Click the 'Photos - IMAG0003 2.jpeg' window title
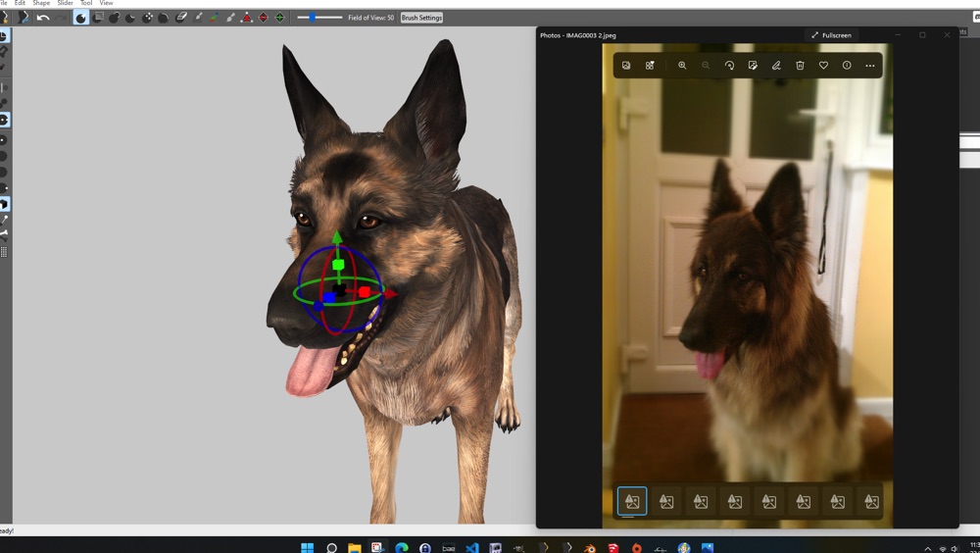980x553 pixels. [578, 35]
